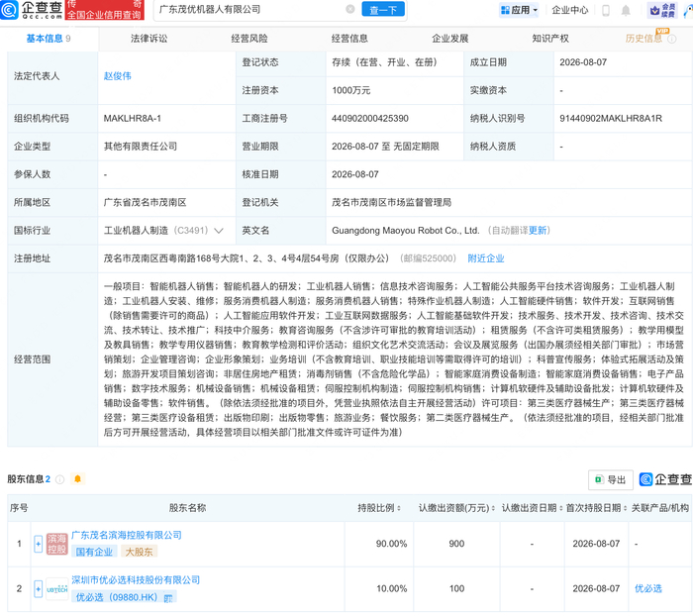Click the UBTECH shareholder logo
693x616 pixels.
pos(57,589)
